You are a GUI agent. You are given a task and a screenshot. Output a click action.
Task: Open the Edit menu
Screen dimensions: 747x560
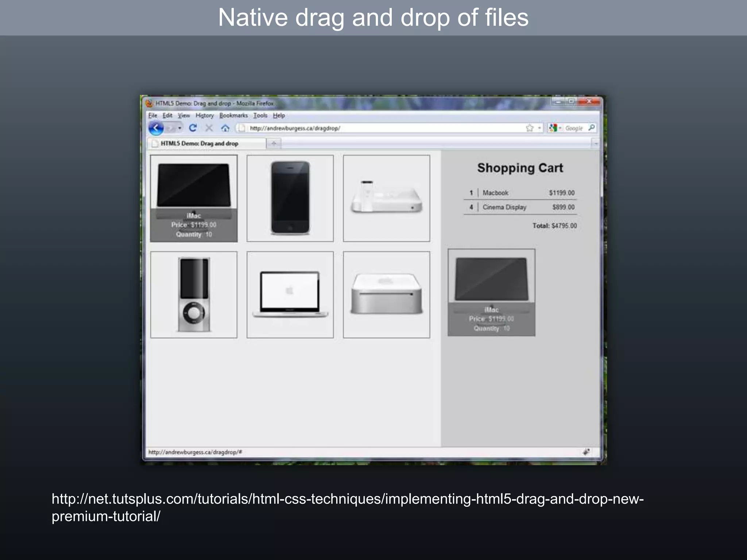pyautogui.click(x=167, y=115)
